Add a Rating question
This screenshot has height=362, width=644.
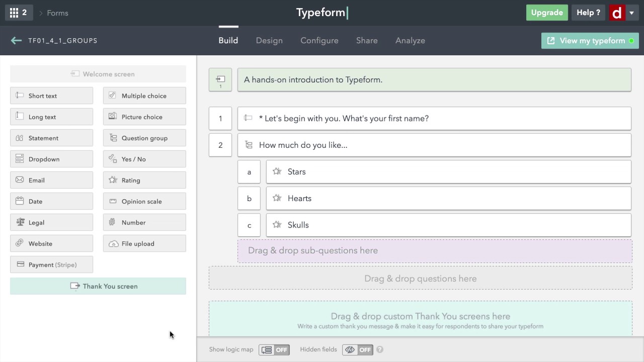(144, 180)
